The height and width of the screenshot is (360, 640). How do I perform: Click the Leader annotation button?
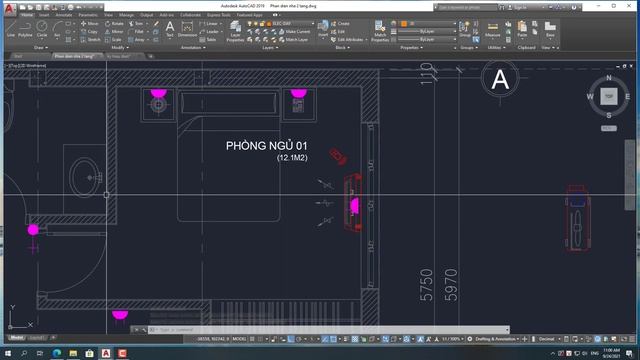click(210, 31)
